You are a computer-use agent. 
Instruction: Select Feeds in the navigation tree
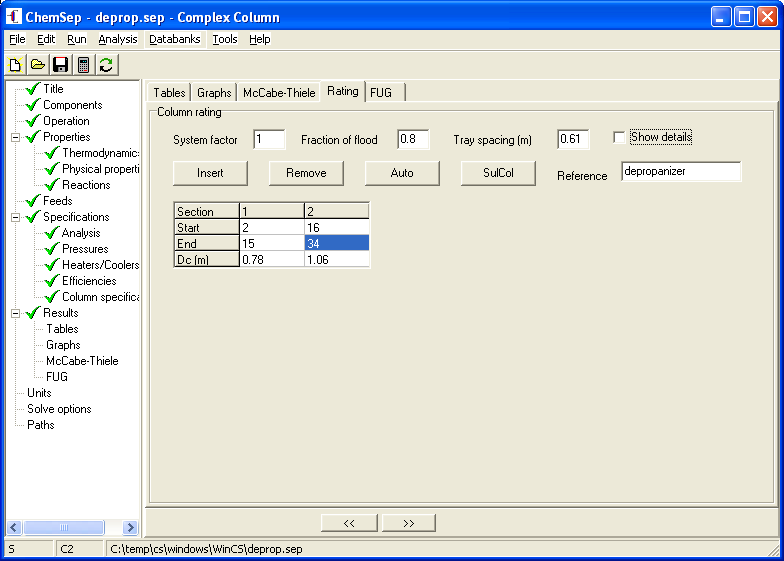pos(58,201)
